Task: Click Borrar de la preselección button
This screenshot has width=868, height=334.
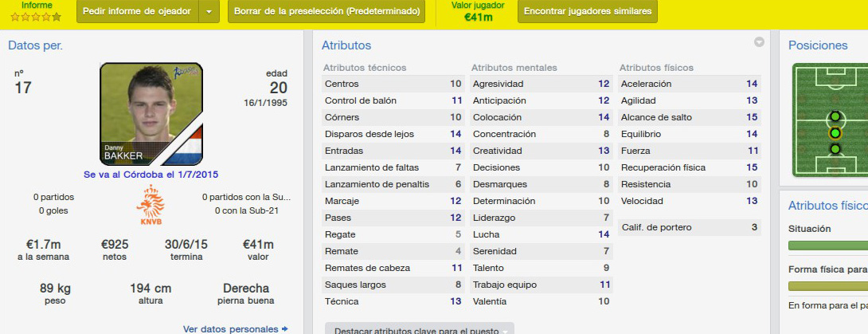Action: coord(326,11)
